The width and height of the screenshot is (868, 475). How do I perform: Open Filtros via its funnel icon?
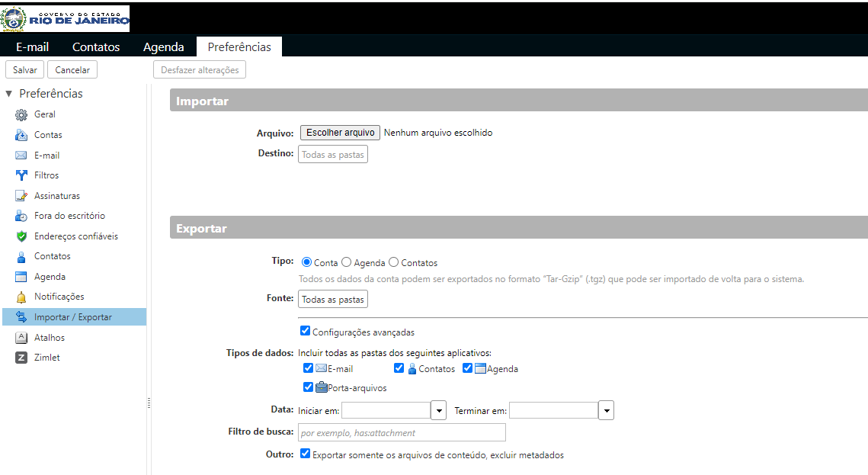tap(21, 175)
